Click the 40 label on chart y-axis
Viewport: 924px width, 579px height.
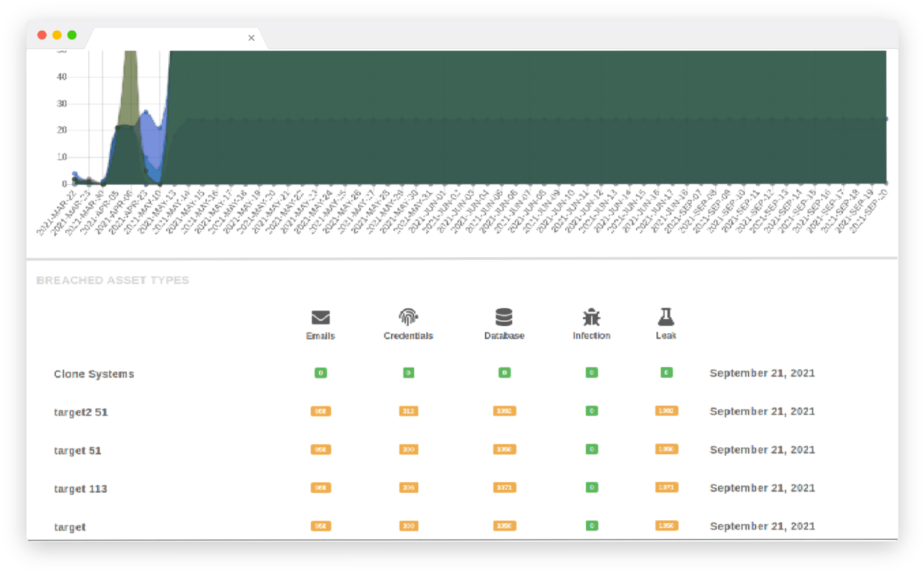pyautogui.click(x=62, y=77)
